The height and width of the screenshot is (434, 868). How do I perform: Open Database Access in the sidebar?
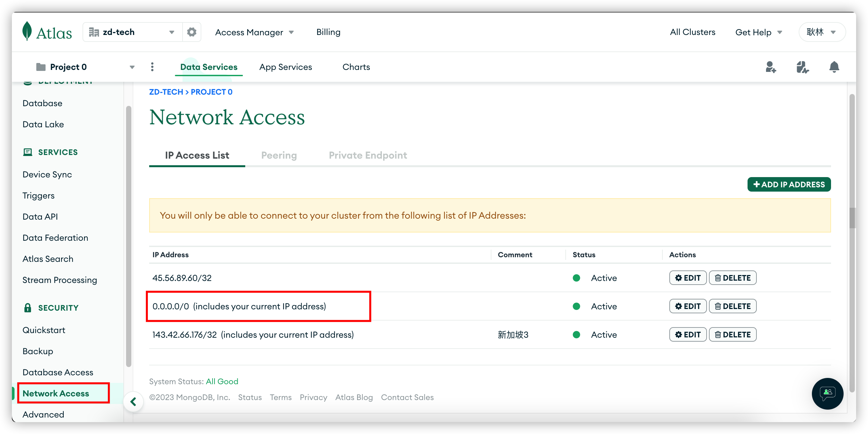[x=58, y=372]
